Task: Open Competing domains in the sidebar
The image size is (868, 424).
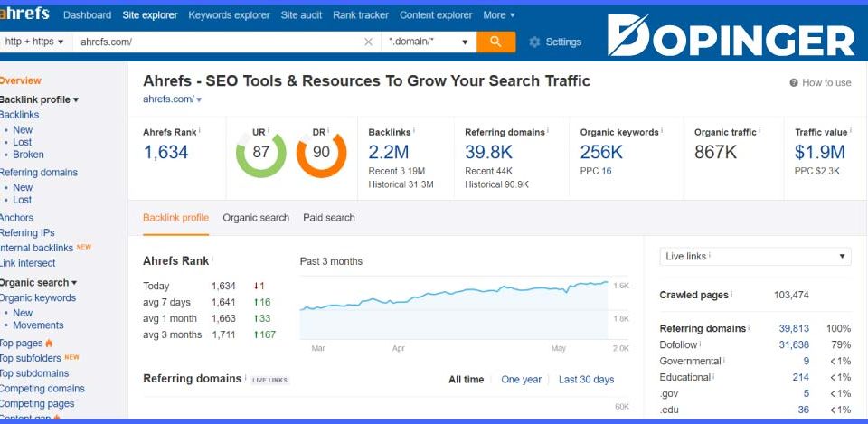Action: [x=42, y=389]
